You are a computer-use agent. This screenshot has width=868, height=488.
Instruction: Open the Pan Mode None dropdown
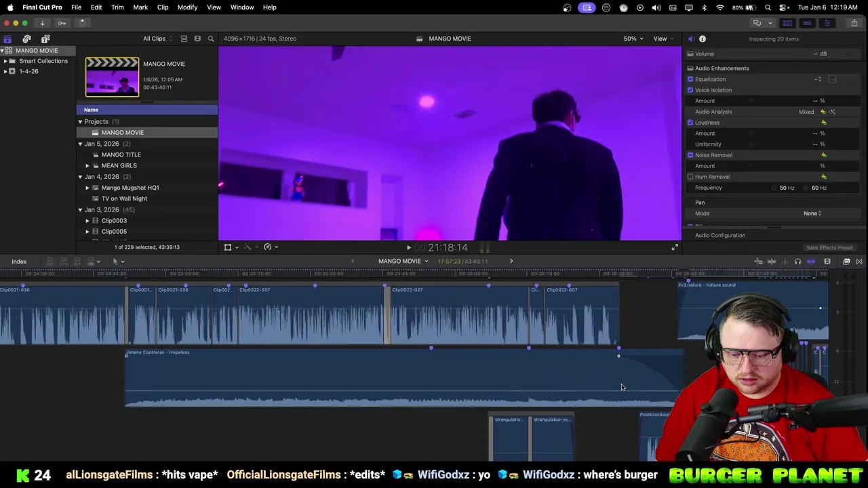pos(812,213)
